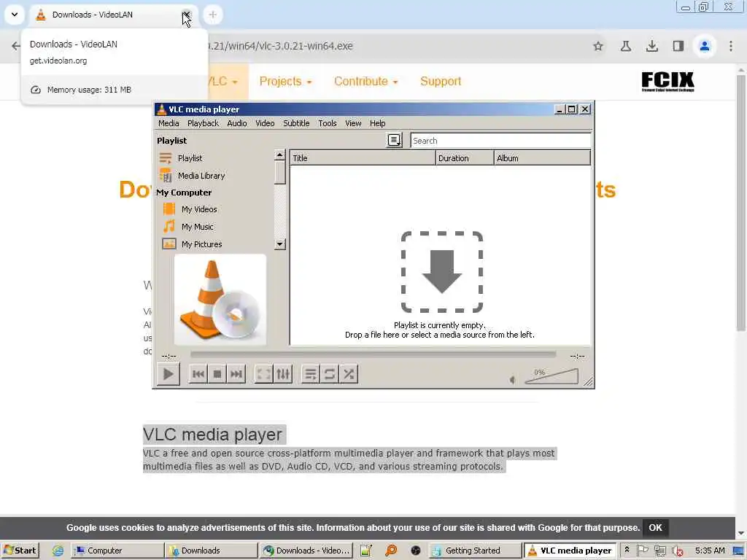Show hidden system tray icons
The width and height of the screenshot is (747, 560).
[627, 550]
